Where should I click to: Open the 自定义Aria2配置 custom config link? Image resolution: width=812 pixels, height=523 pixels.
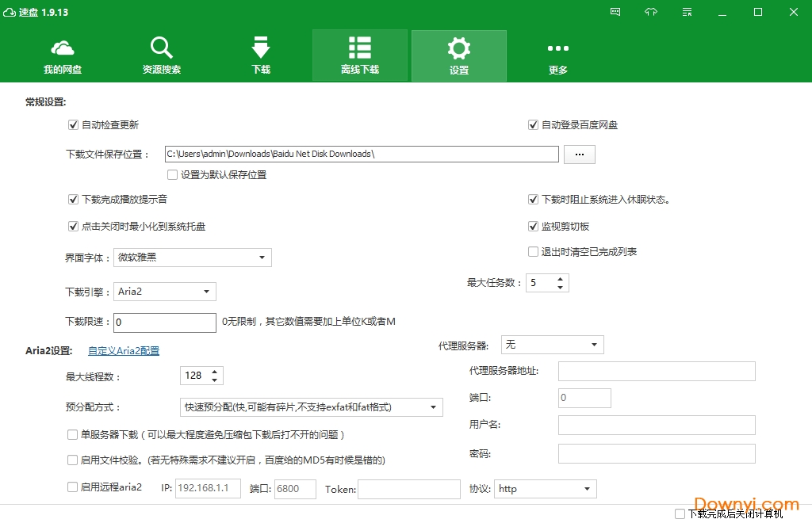(x=123, y=349)
